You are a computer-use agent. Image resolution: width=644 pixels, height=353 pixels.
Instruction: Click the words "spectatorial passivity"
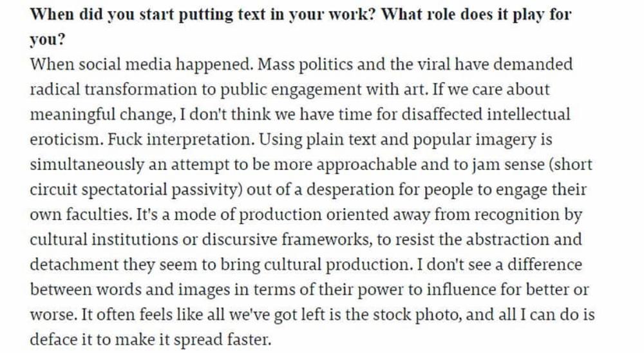coord(161,190)
